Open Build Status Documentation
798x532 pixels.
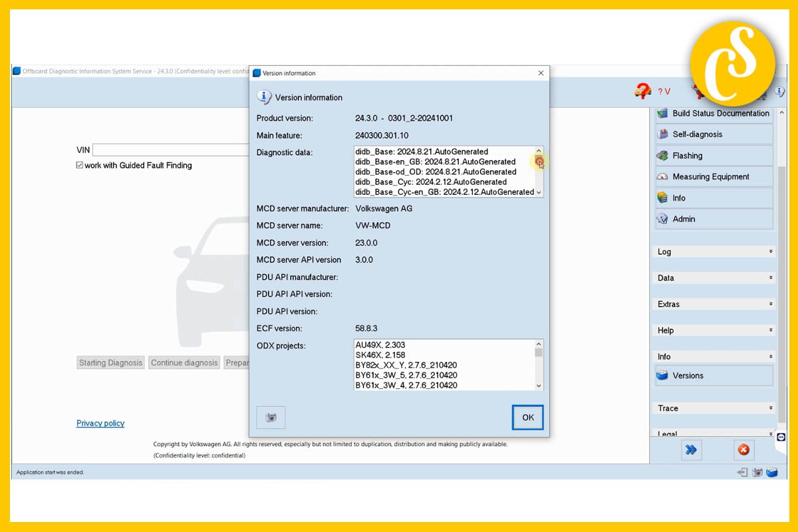click(x=714, y=114)
